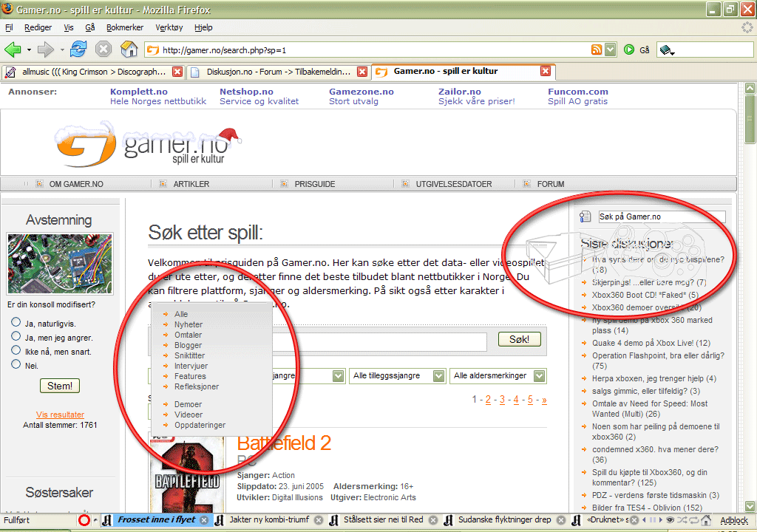This screenshot has height=532, width=757.
Task: Open the Komplett.no advertiser link
Action: [138, 92]
